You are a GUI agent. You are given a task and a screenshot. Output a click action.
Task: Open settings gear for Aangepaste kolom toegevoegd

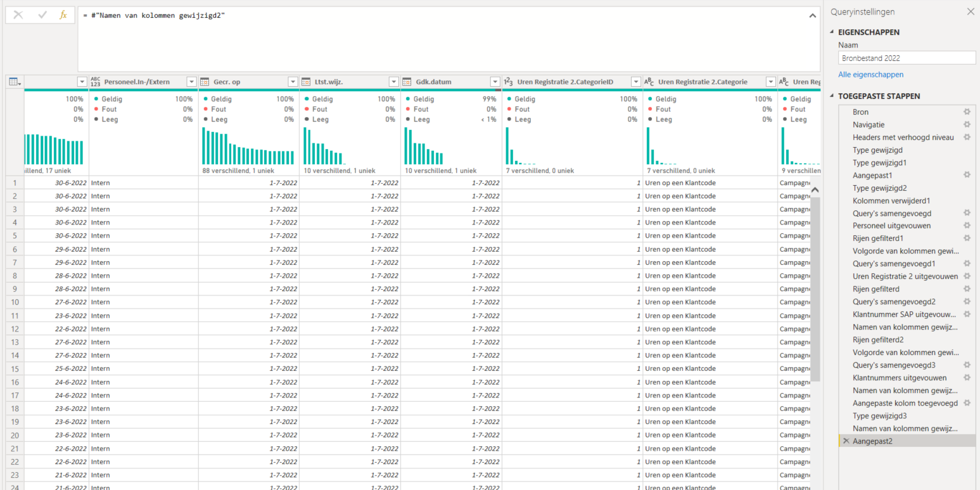click(967, 403)
